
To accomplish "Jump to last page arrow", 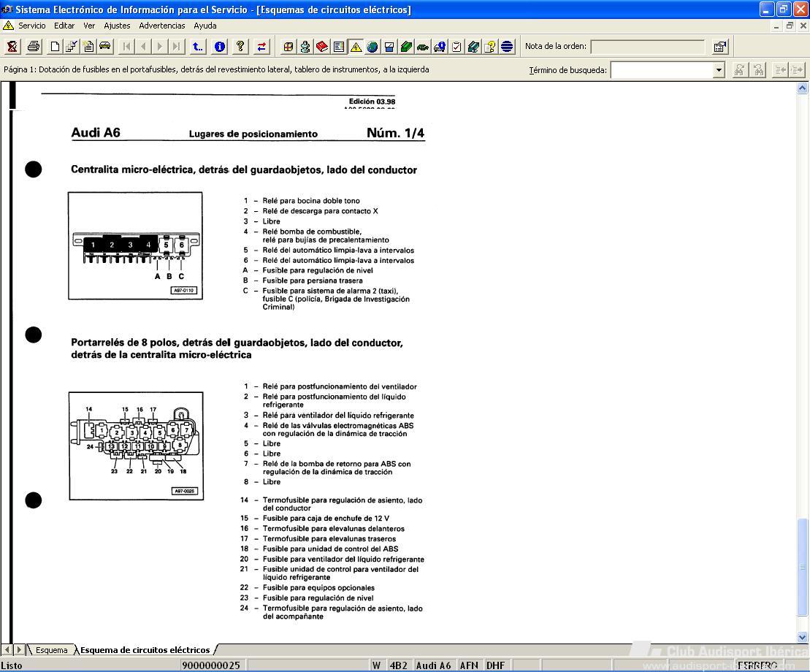I will click(x=177, y=47).
